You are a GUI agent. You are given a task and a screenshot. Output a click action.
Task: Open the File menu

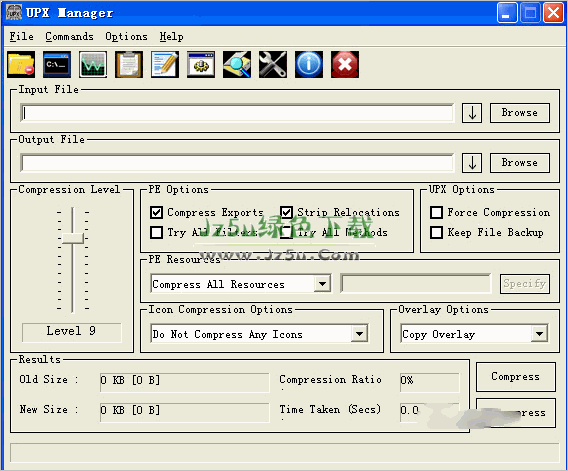(x=21, y=36)
